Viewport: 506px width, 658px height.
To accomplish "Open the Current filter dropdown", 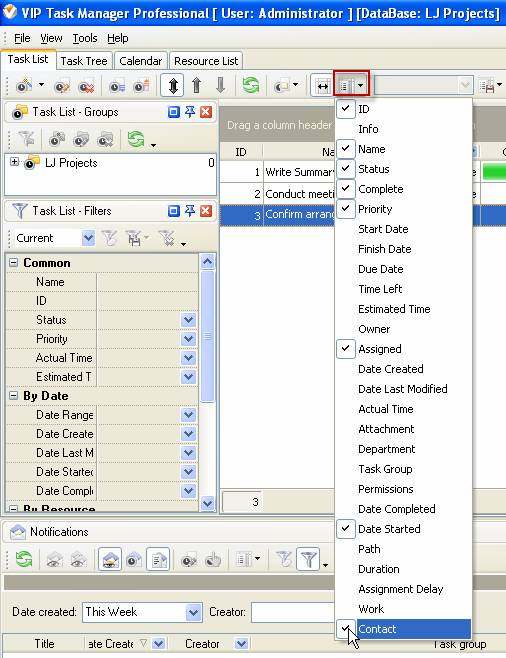I will pos(89,238).
